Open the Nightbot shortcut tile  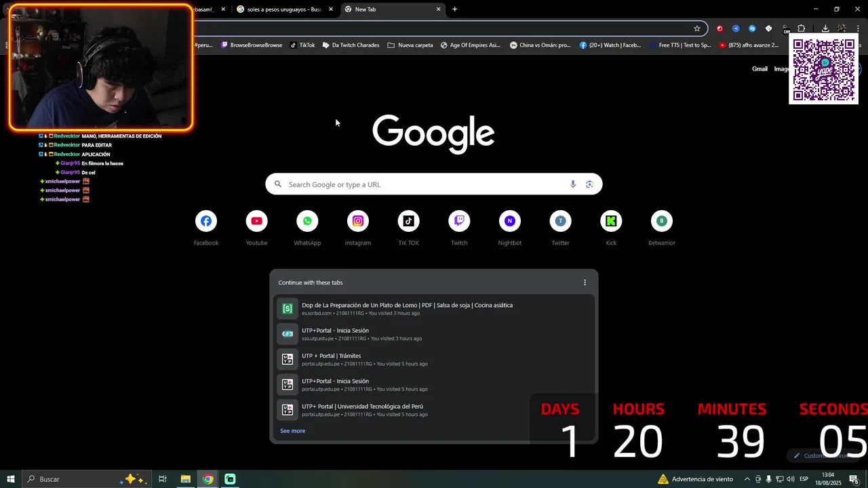(x=510, y=228)
